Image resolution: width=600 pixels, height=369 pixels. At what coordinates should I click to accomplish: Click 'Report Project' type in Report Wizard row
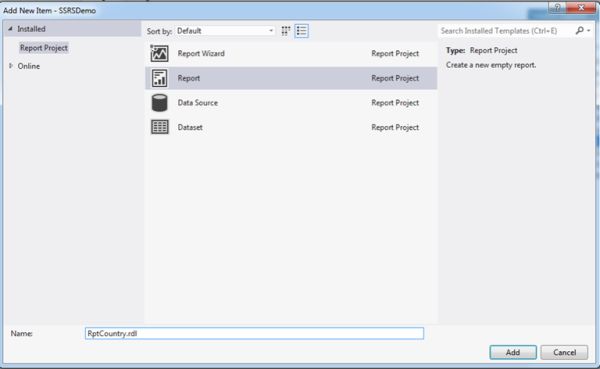tap(395, 54)
